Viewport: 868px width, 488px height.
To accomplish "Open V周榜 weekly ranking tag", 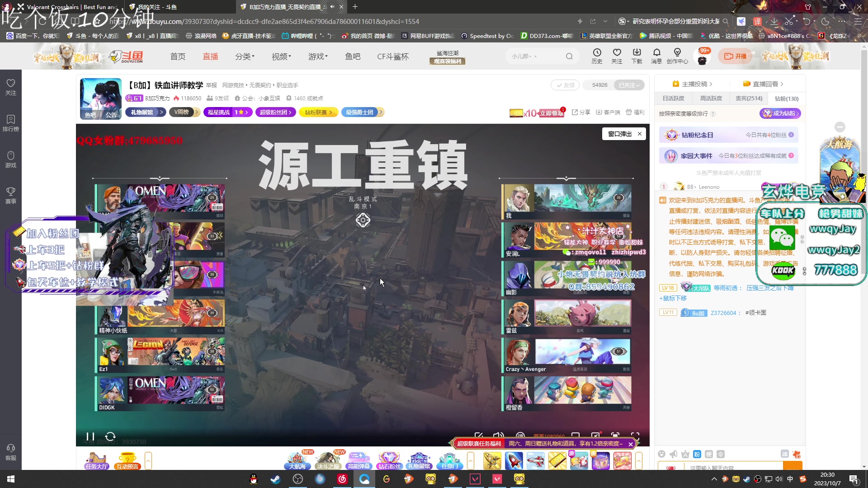I will (x=184, y=112).
